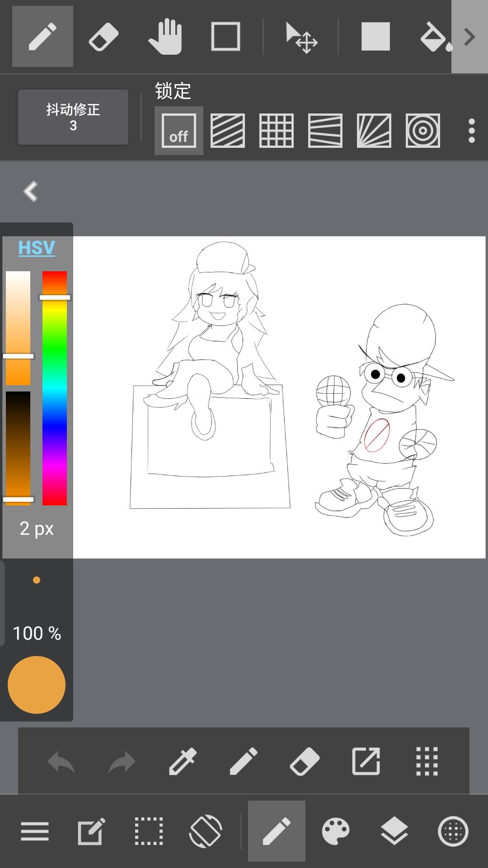This screenshot has width=488, height=868.
Task: Open the hamburger main menu
Action: [35, 831]
